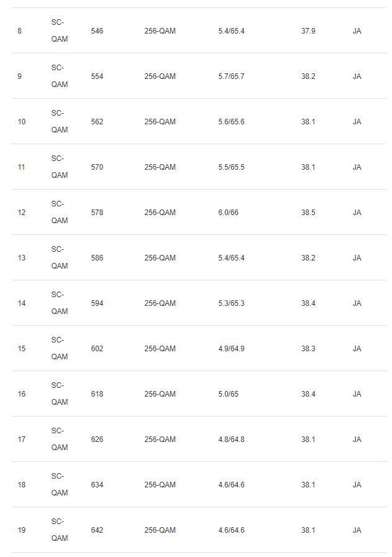
Task: Click the channel 17 number cell
Action: point(22,440)
